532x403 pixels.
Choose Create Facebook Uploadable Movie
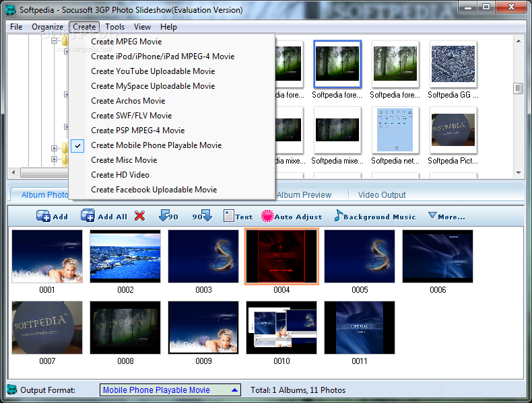tap(172, 190)
